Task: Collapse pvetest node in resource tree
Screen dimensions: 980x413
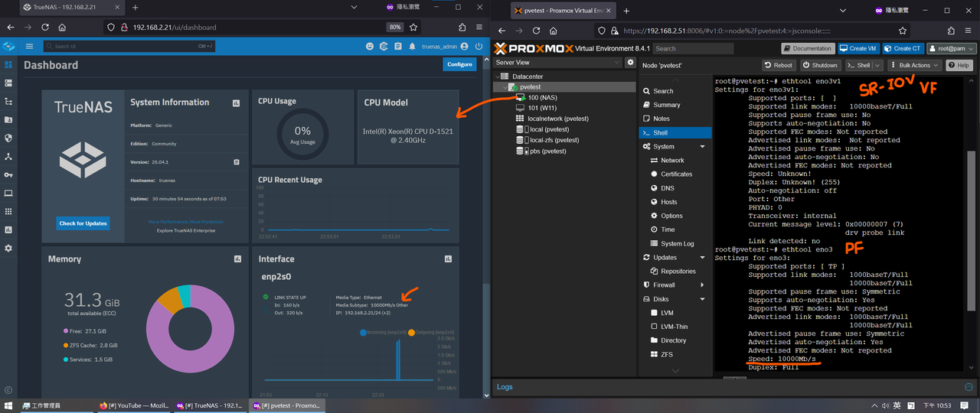Action: [x=506, y=87]
